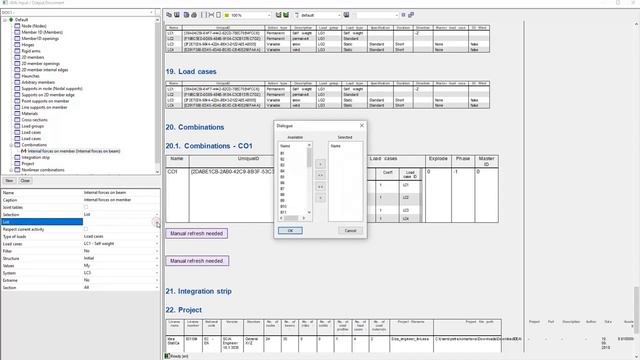This screenshot has width=640, height=360.
Task: Click the status icon beside Ready text
Action: pos(167,356)
